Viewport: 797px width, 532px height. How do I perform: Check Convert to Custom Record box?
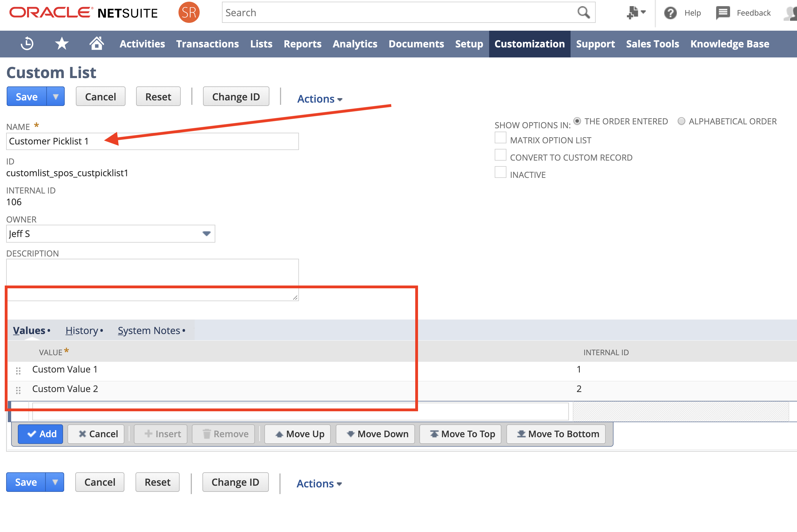click(500, 155)
